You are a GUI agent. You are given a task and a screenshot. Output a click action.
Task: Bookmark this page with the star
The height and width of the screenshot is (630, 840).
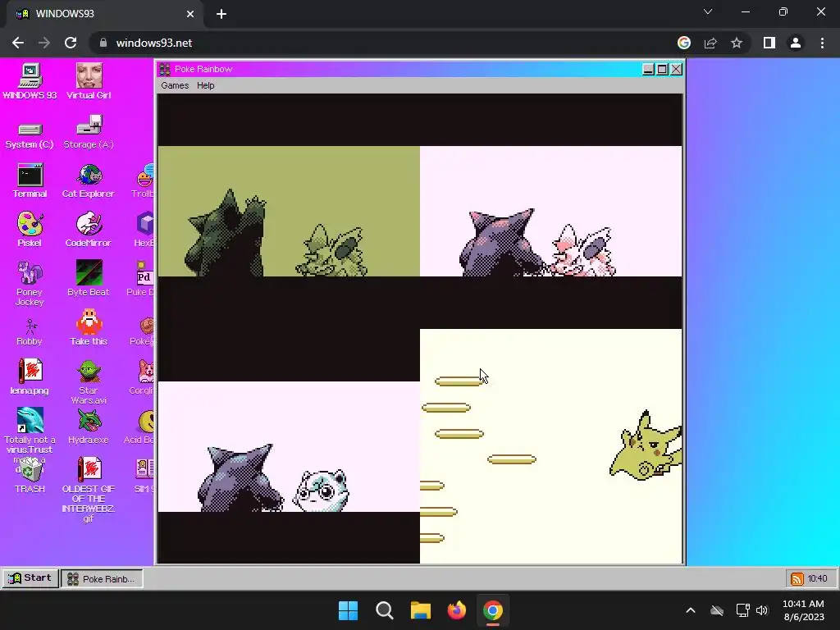[737, 43]
